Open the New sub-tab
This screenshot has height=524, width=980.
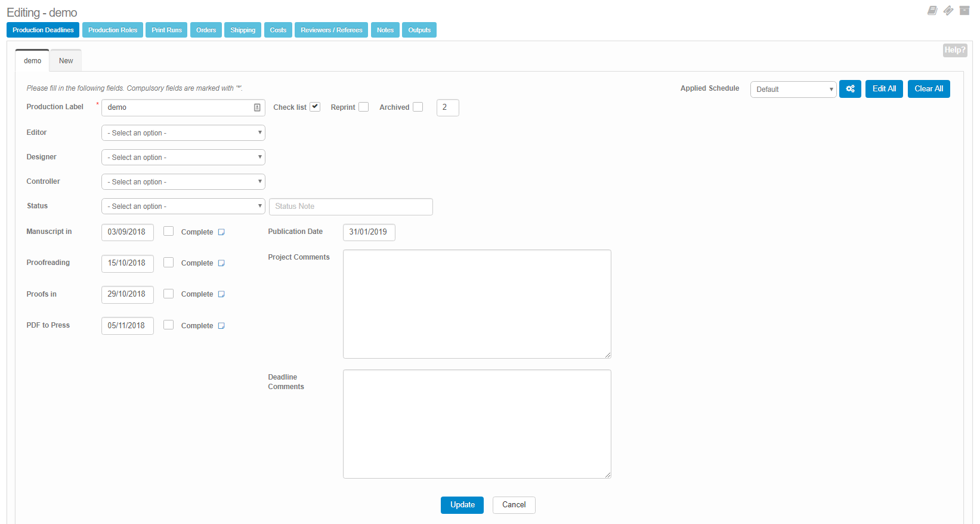pyautogui.click(x=66, y=61)
